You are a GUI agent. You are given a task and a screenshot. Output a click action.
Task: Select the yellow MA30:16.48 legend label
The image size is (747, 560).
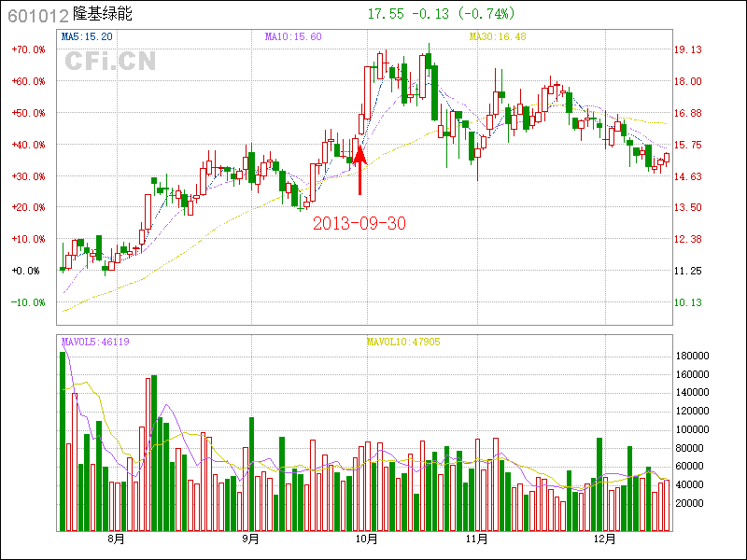coord(498,36)
